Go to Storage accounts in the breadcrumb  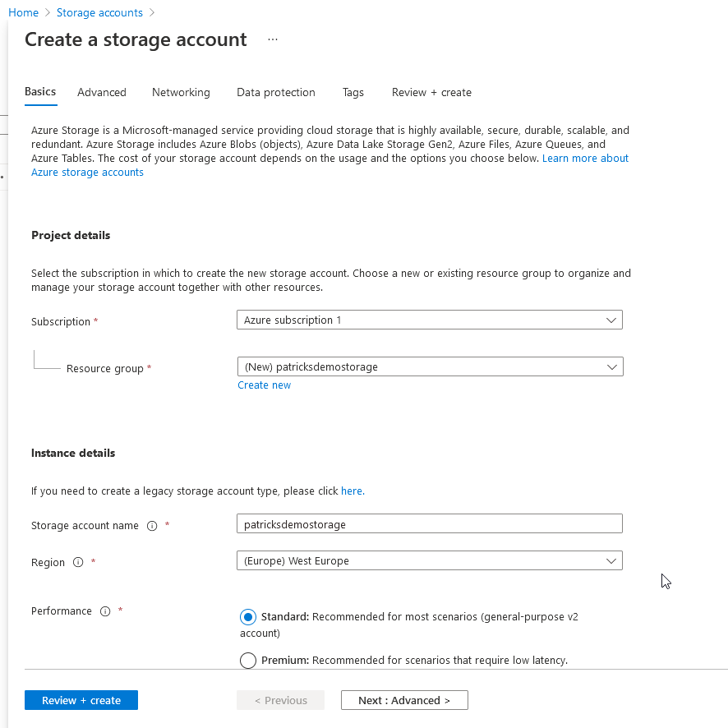[99, 12]
